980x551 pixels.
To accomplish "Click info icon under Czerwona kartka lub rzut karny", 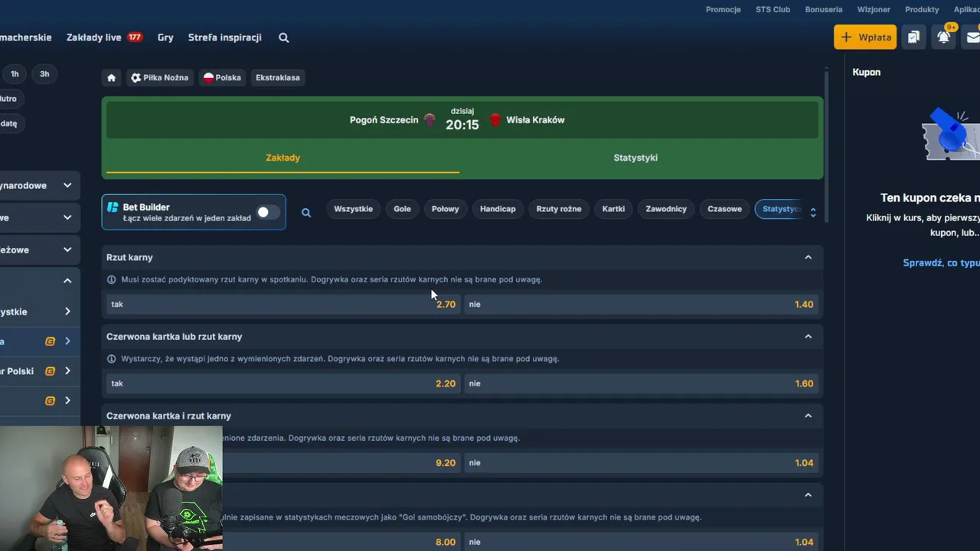I will (x=112, y=359).
